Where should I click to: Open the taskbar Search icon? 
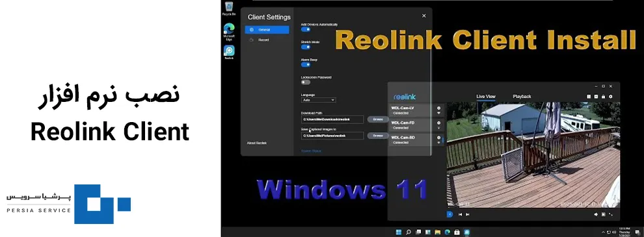tap(409, 232)
